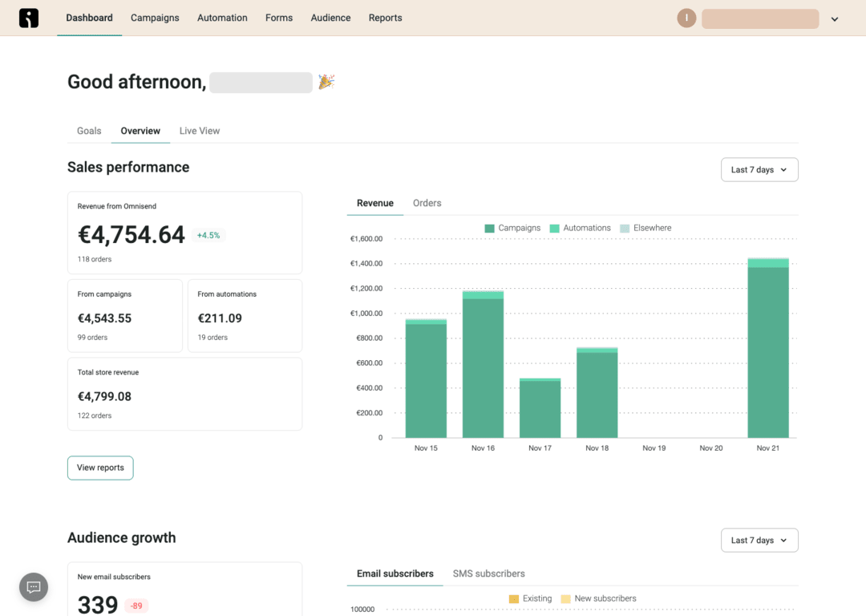Switch to the Orders chart tab
This screenshot has height=616, width=866.
tap(427, 203)
